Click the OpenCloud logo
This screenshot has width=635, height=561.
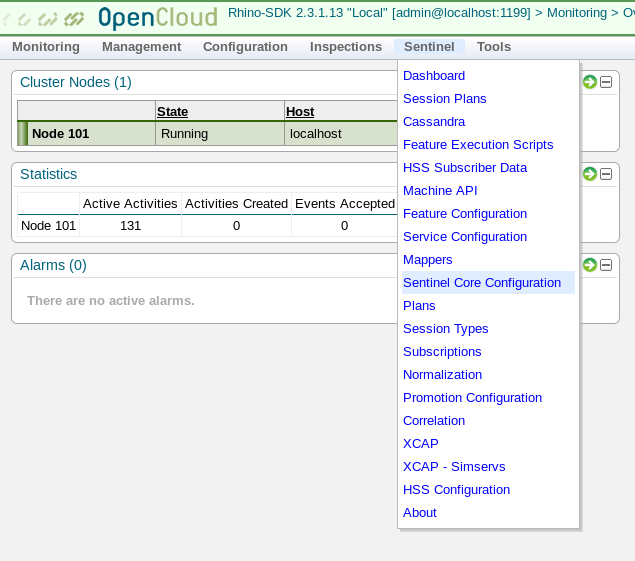coord(157,18)
